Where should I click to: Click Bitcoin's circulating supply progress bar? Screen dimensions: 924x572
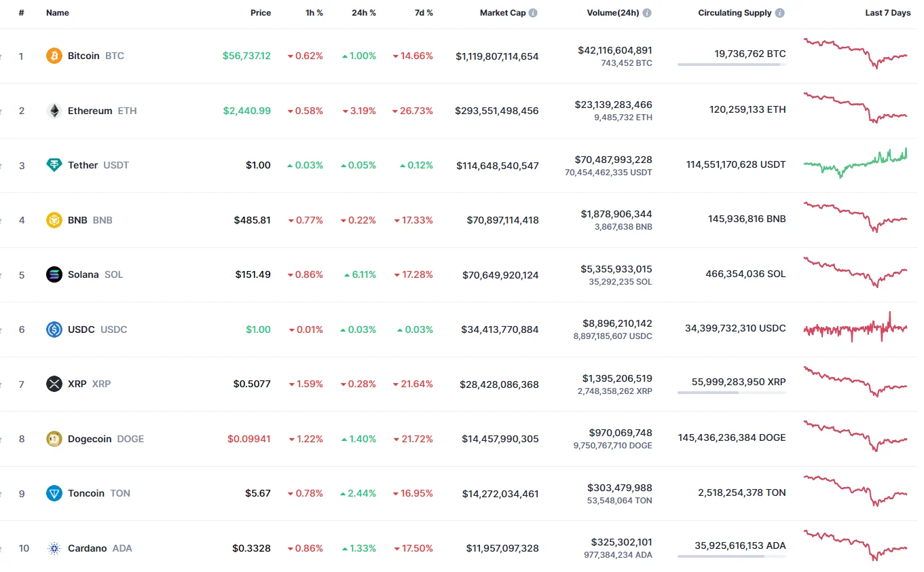[x=731, y=65]
